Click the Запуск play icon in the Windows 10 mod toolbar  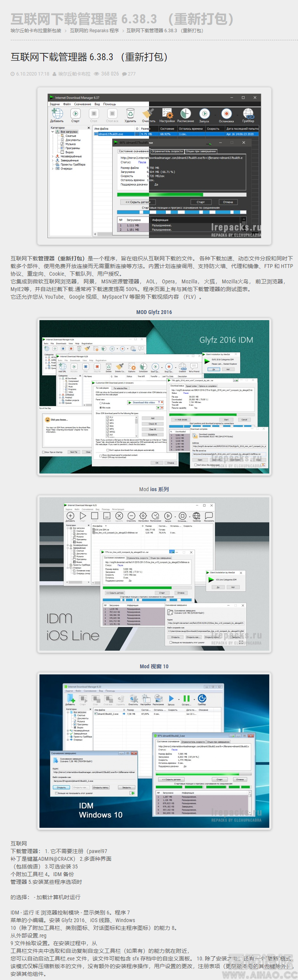[x=171, y=699]
